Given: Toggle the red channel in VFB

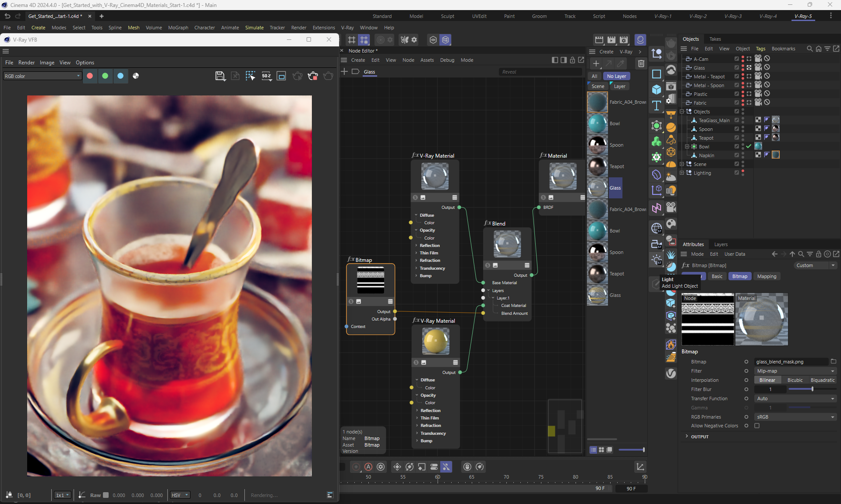Looking at the screenshot, I should (x=90, y=76).
